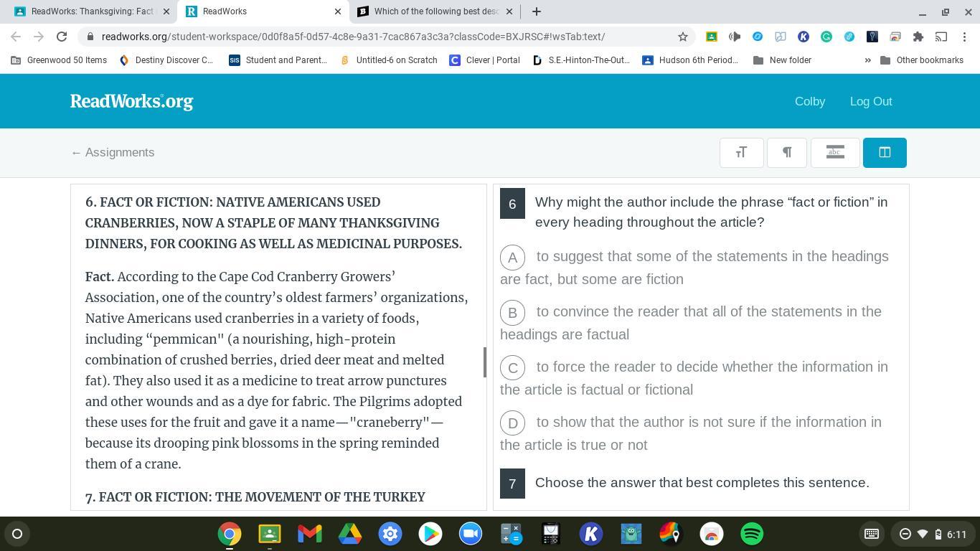Launch Spotify from the shelf
The height and width of the screenshot is (551, 980).
click(x=752, y=534)
